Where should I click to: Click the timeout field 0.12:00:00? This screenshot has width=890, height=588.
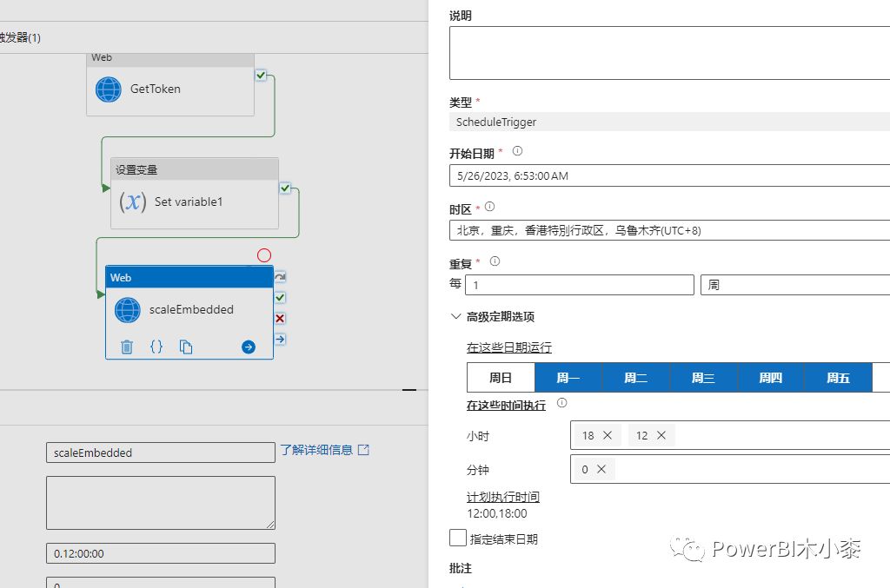point(161,553)
